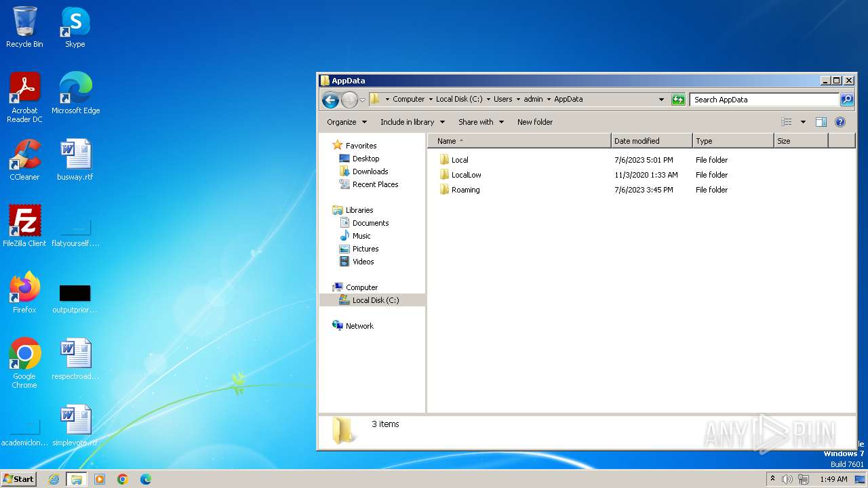Launch Firefox from the desktop

click(24, 293)
